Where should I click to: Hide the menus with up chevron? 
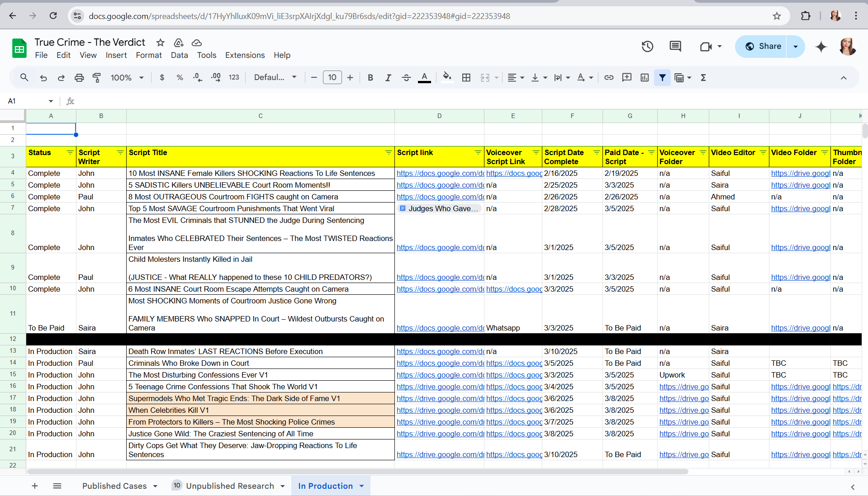[844, 78]
